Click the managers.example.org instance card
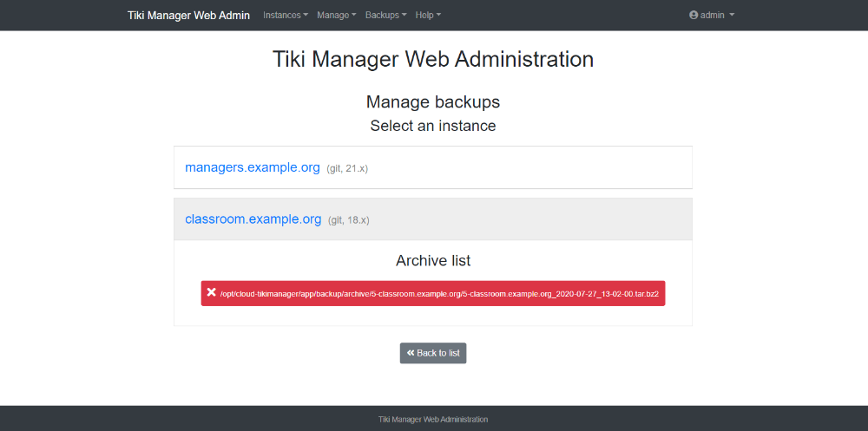The height and width of the screenshot is (431, 868). coord(433,167)
